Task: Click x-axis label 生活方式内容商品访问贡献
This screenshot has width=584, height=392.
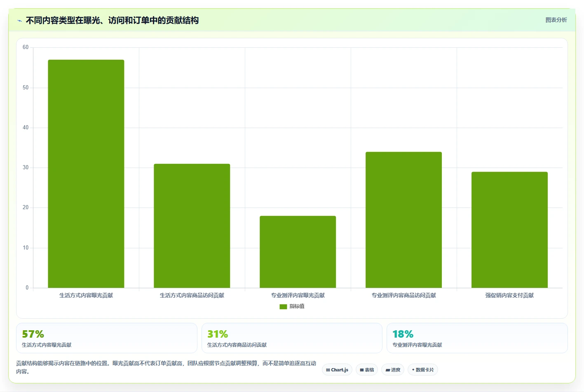Action: pyautogui.click(x=192, y=295)
